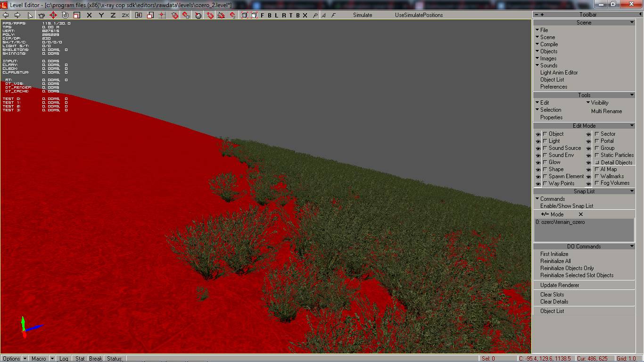Select the Rotate tool icon
Viewport: 644px width, 362px height.
coord(65,15)
